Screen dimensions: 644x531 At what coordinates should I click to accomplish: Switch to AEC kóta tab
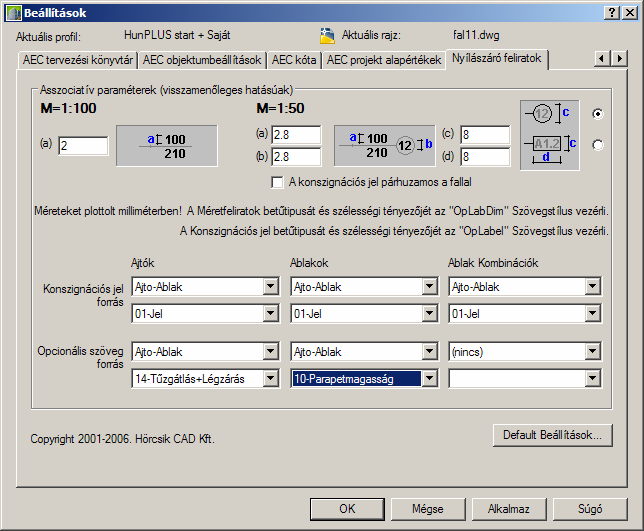(294, 60)
